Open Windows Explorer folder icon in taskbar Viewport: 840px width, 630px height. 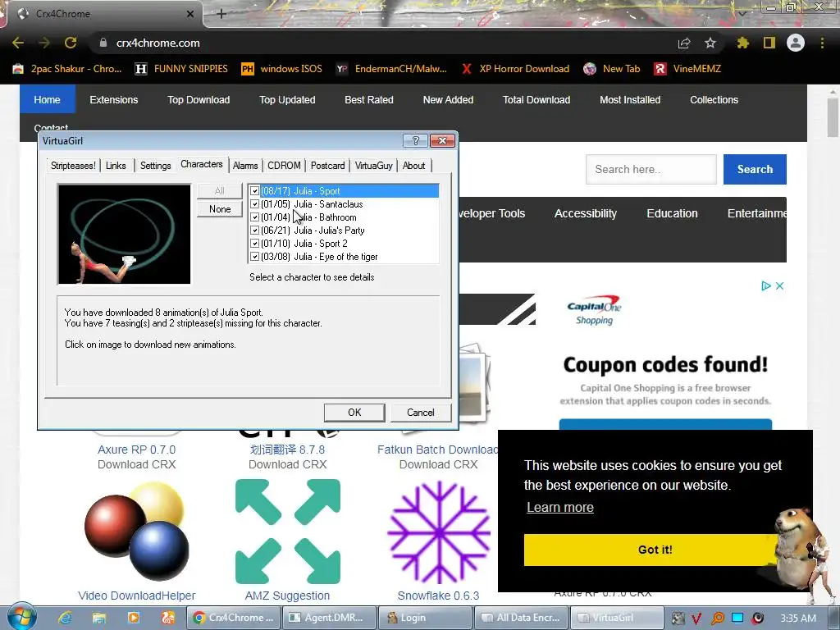click(x=99, y=618)
